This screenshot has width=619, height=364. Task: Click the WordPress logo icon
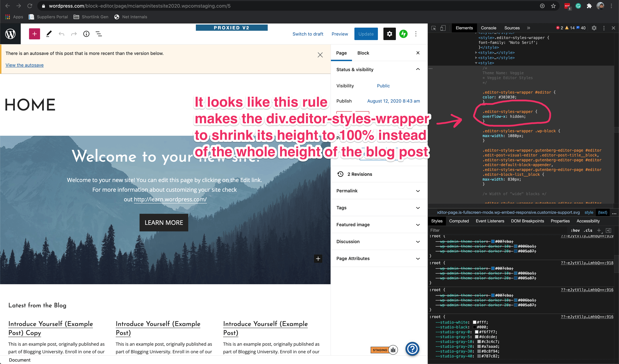click(10, 34)
